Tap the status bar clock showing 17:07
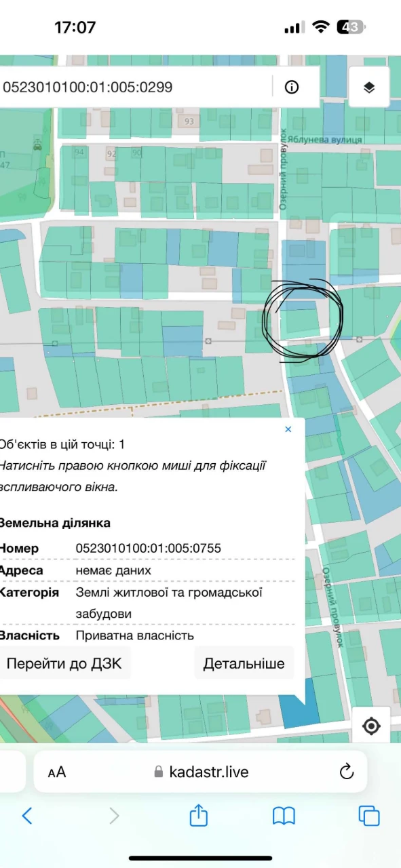 coord(75,27)
